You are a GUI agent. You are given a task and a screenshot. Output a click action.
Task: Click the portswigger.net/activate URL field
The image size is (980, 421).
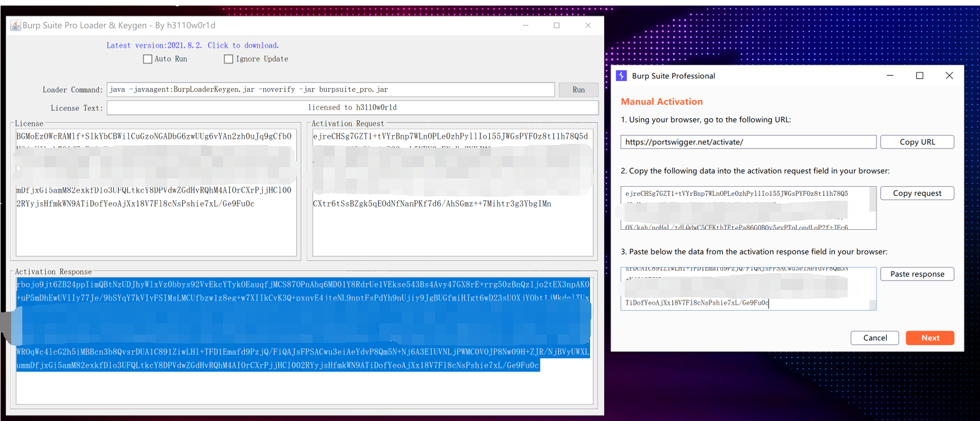pos(748,142)
